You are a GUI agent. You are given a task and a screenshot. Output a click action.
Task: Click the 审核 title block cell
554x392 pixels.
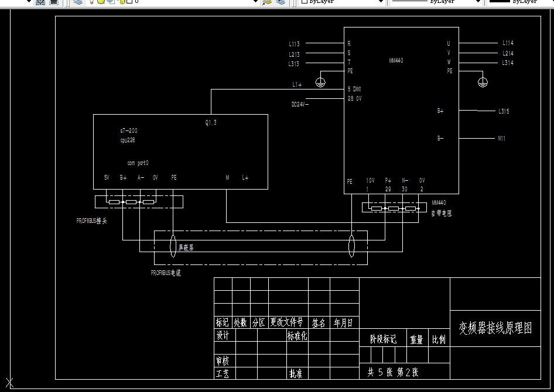[x=225, y=360]
